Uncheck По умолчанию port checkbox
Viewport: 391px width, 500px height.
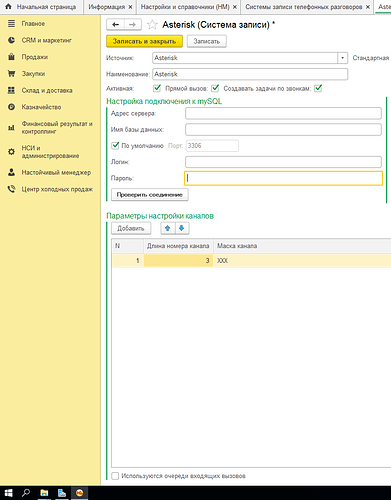tap(115, 145)
